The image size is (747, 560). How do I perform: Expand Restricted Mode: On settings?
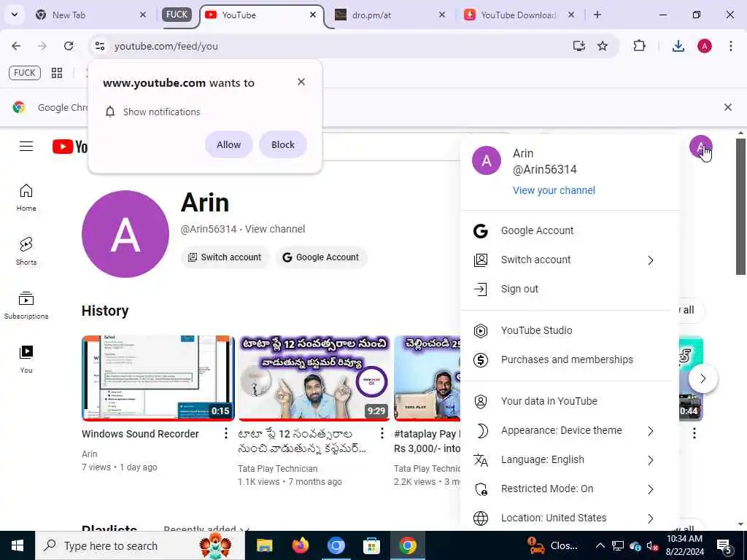tap(650, 489)
